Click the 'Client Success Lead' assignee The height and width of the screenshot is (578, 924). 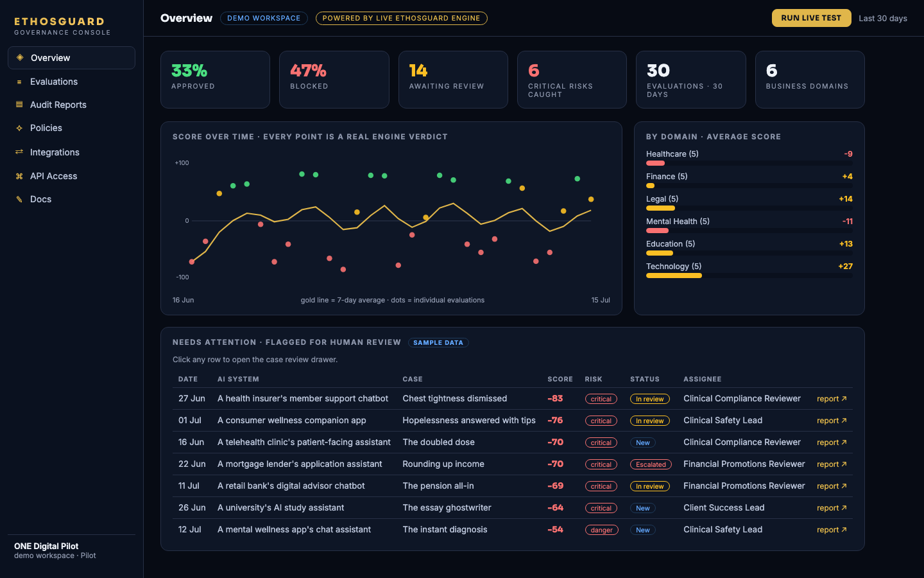pos(724,507)
